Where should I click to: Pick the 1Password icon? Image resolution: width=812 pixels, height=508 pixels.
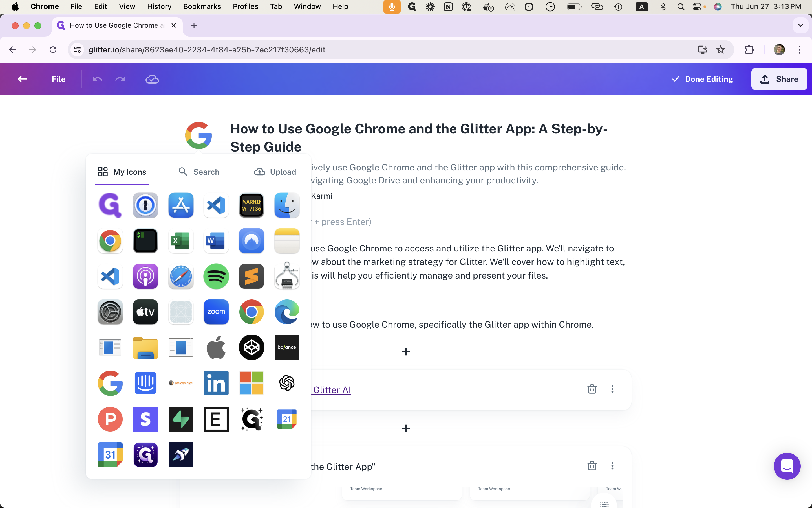click(x=145, y=205)
